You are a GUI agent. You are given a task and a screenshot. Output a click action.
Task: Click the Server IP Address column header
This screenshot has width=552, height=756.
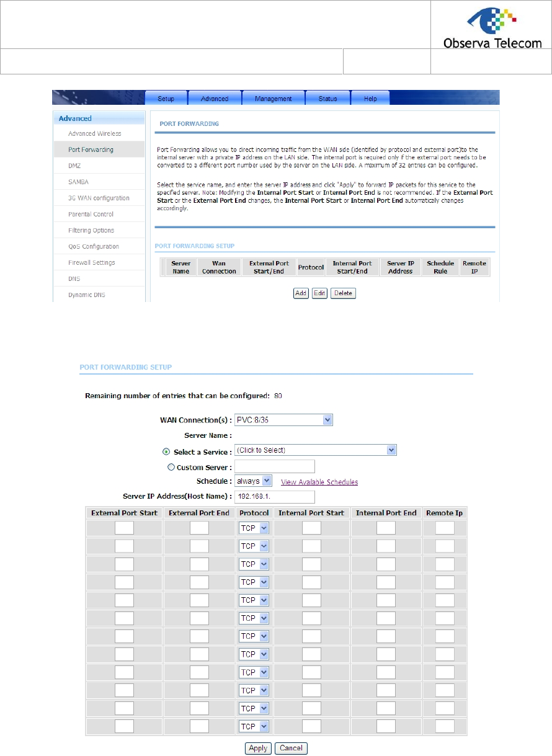click(x=400, y=267)
